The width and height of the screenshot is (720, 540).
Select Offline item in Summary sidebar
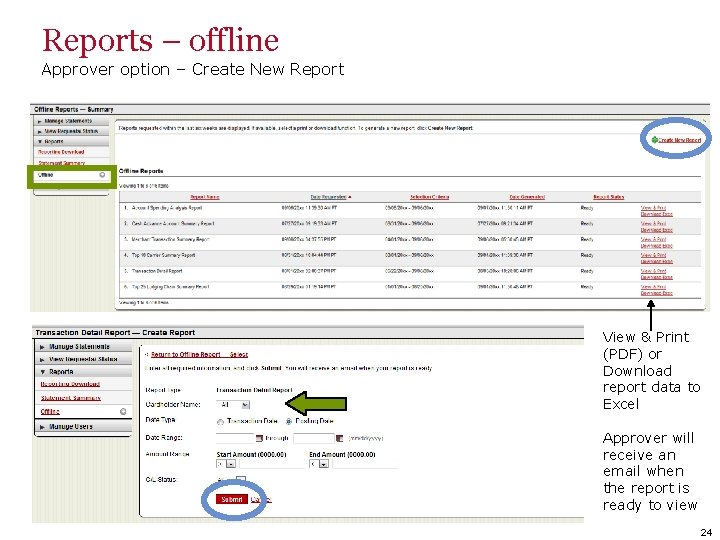click(x=71, y=175)
